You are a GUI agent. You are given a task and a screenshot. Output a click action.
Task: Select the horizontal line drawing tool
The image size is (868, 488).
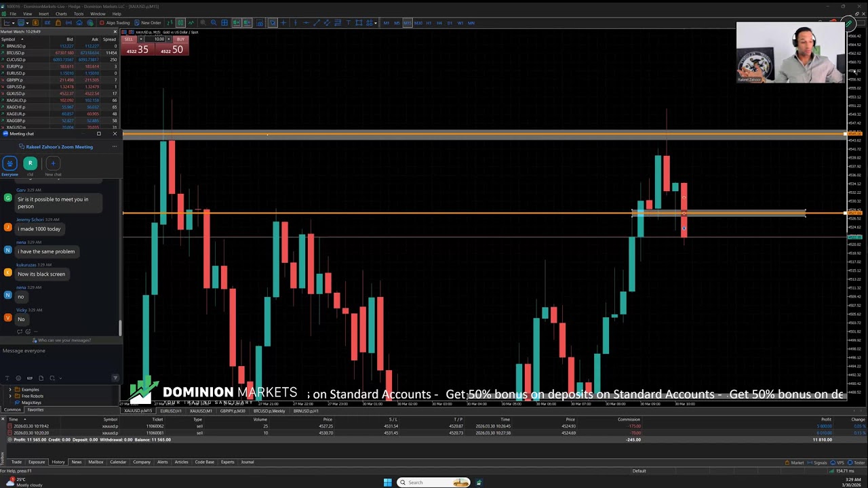pos(307,23)
